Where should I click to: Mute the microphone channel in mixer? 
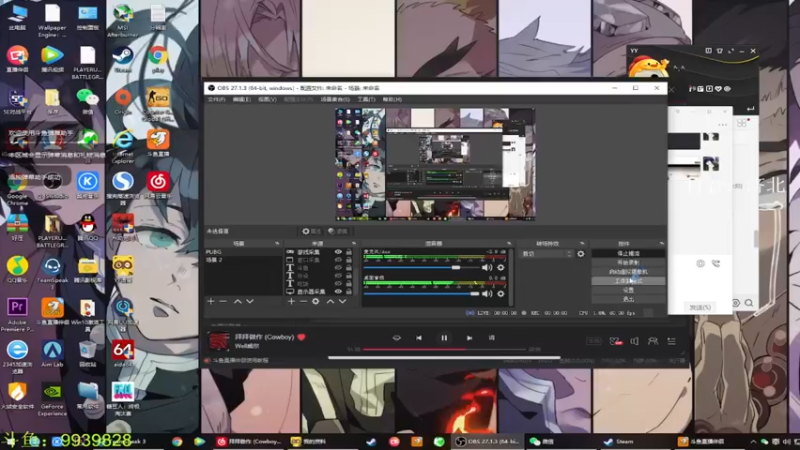tap(487, 267)
